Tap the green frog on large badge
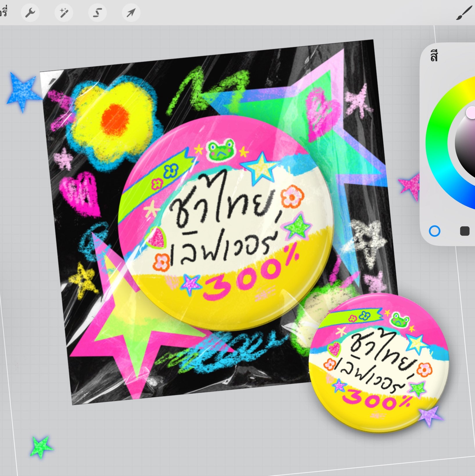This screenshot has height=476, width=475. (221, 149)
